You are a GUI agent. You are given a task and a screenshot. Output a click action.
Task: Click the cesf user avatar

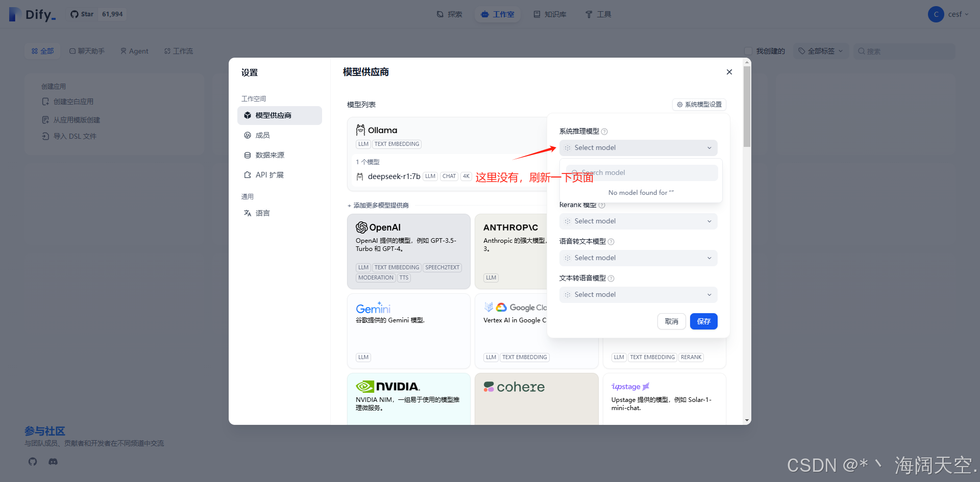(x=936, y=14)
